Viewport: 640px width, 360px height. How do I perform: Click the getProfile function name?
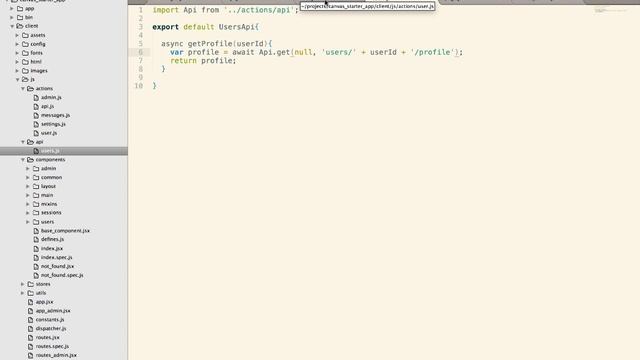coord(210,44)
